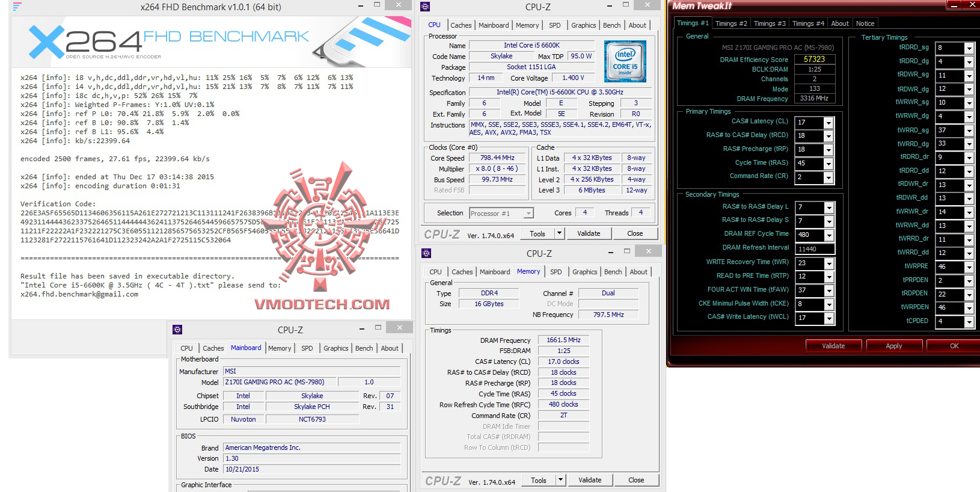The image size is (980, 492).
Task: Click Validate in the CPU-Z processor window
Action: coord(589,233)
